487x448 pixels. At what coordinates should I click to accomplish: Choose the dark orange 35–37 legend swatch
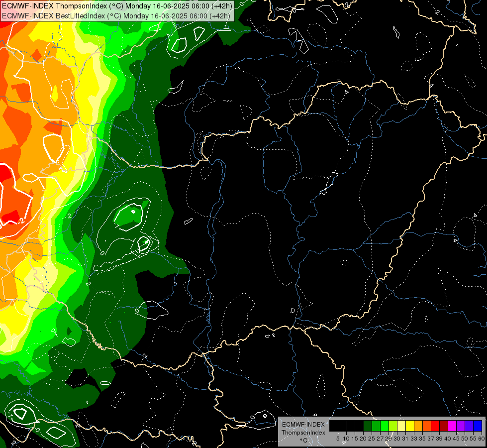click(x=427, y=426)
